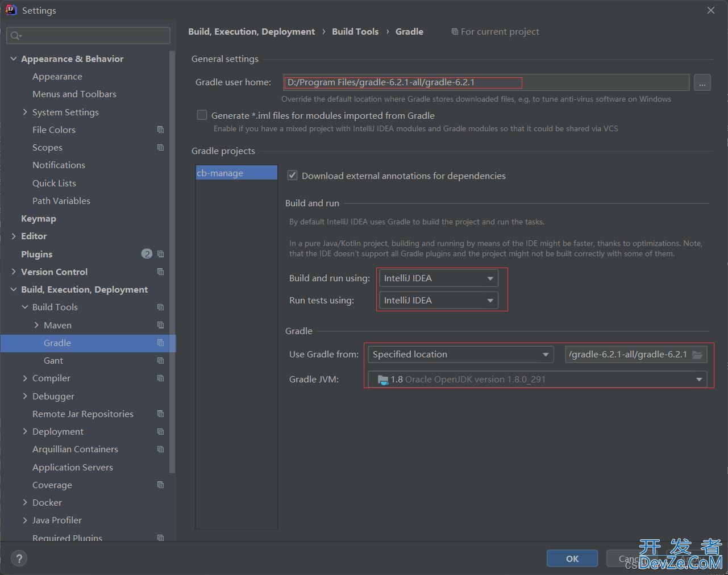Open the Use Gradle from dropdown

click(461, 355)
